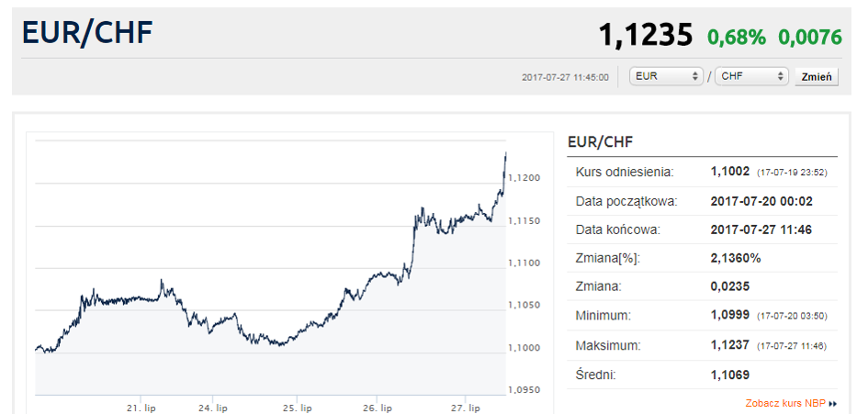
Task: Click the Maksimum value 1,1237
Action: (729, 345)
